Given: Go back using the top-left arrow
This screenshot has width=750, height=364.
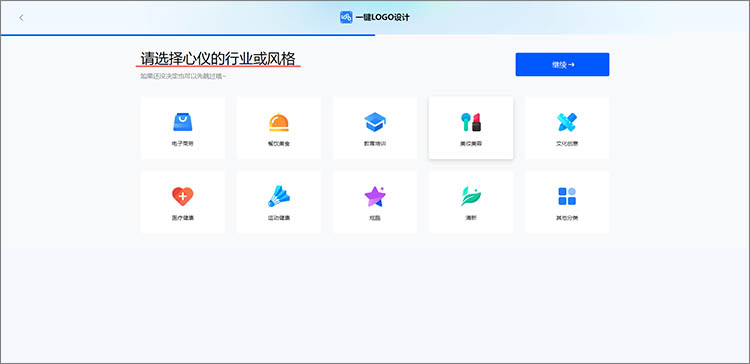Looking at the screenshot, I should coord(21,18).
